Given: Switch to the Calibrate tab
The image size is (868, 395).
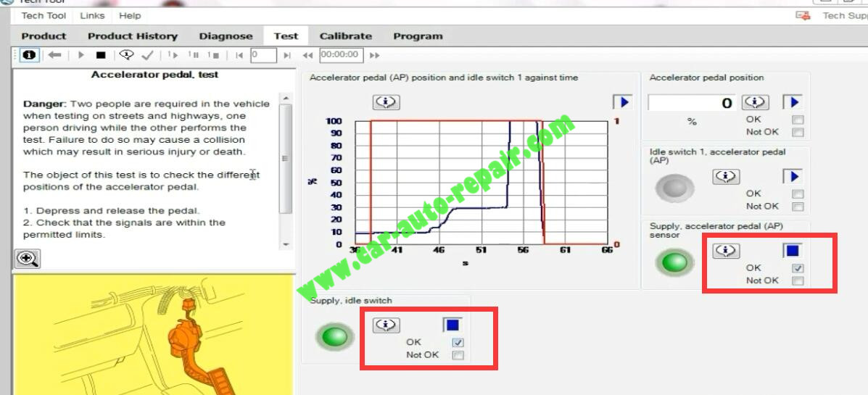Looking at the screenshot, I should 346,36.
